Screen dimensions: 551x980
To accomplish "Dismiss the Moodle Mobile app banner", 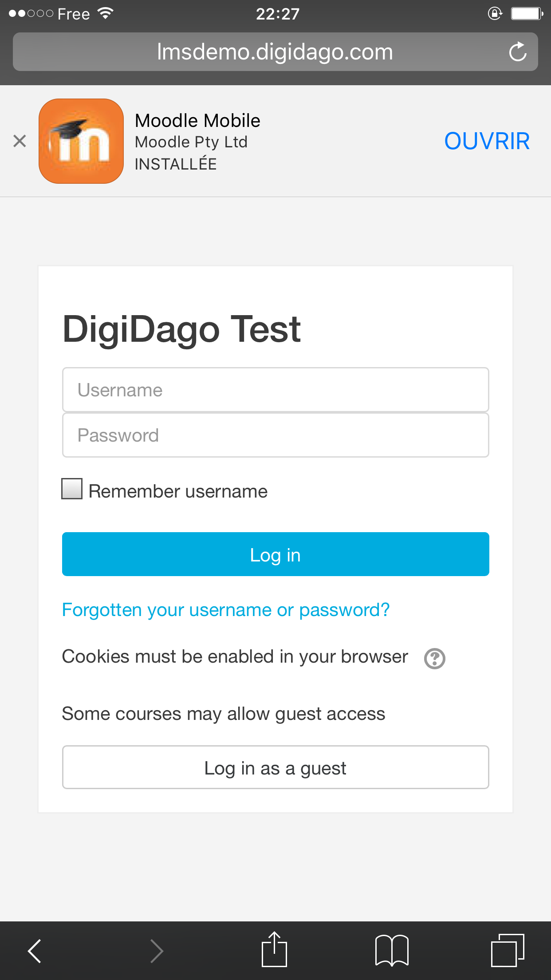I will [20, 141].
